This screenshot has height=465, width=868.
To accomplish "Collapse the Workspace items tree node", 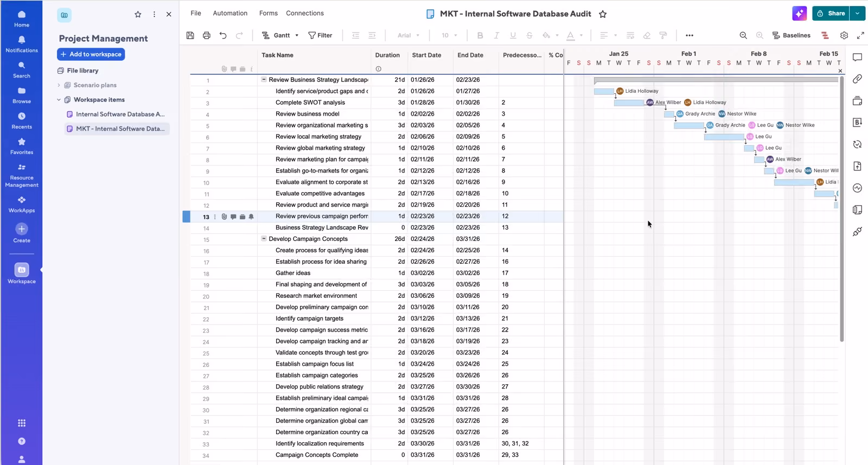I will click(59, 100).
